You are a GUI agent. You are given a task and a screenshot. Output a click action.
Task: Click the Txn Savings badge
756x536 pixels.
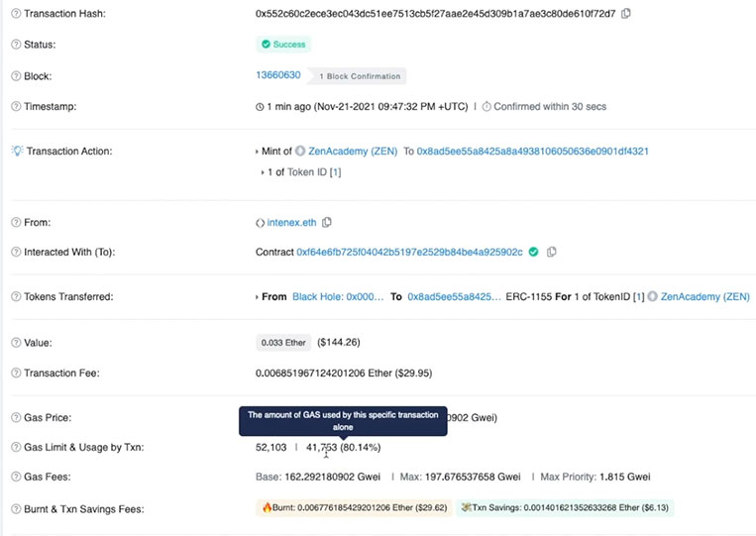pyautogui.click(x=565, y=507)
